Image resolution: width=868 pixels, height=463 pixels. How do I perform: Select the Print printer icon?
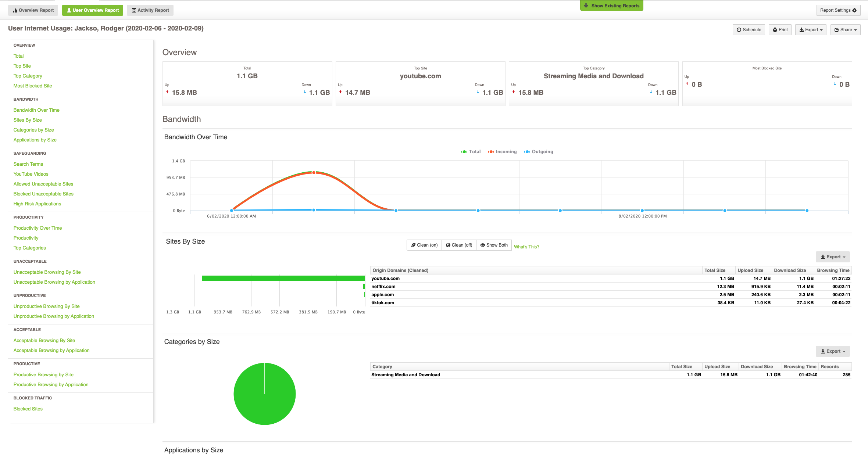pos(775,30)
